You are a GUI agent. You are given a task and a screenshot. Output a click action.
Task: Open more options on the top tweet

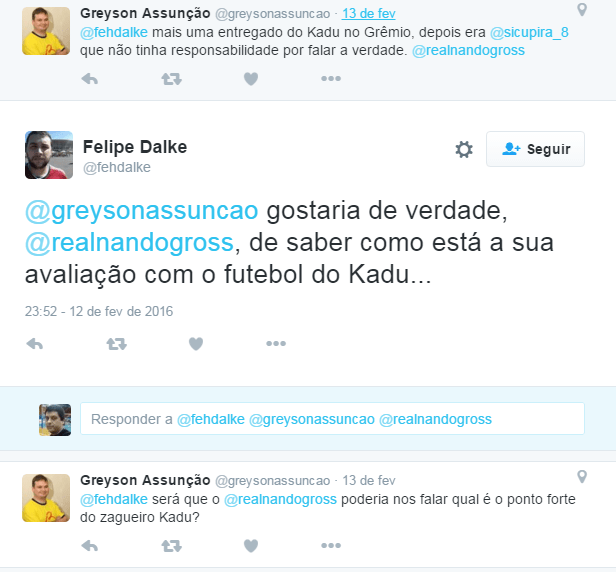coord(331,79)
